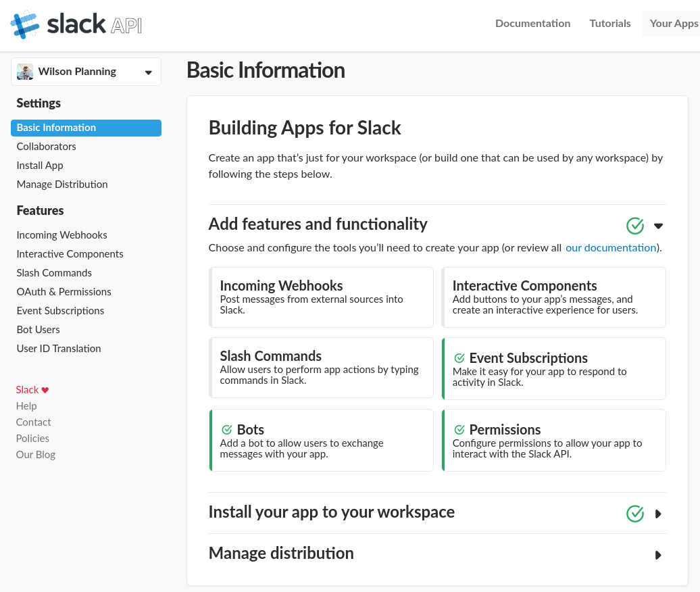Open the Slash Commands feature card
Viewport: 700px width, 592px height.
tap(322, 367)
